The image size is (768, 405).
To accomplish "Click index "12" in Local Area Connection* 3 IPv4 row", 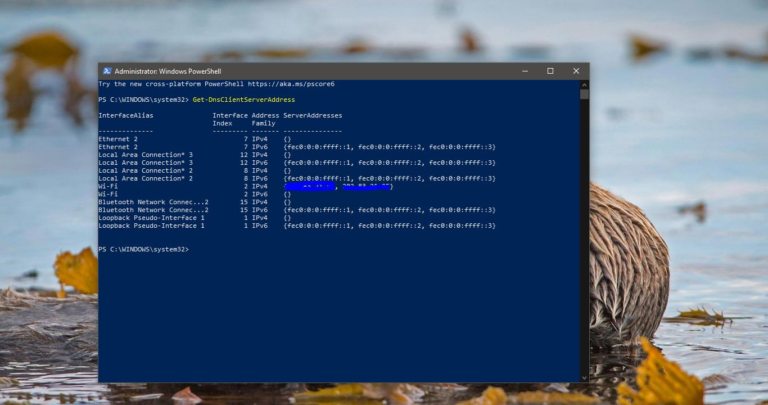I will 244,155.
